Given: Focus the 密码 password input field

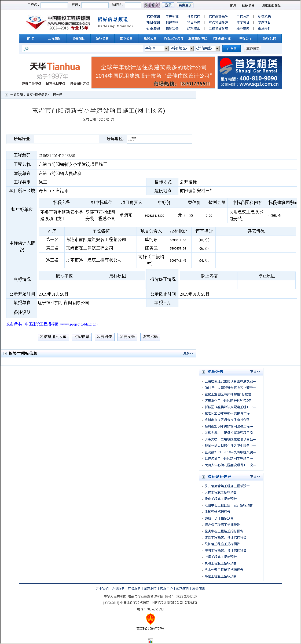Looking at the screenshot, I should [95, 5].
